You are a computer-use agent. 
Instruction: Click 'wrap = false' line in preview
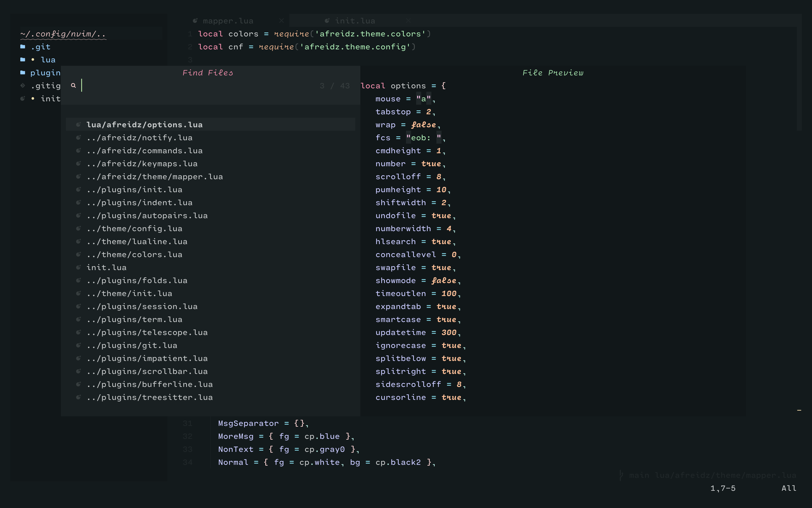point(408,125)
